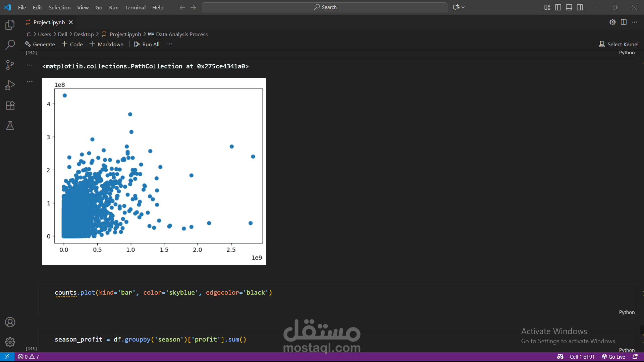Open the Run and Debug view
The image size is (644, 362).
[x=10, y=85]
